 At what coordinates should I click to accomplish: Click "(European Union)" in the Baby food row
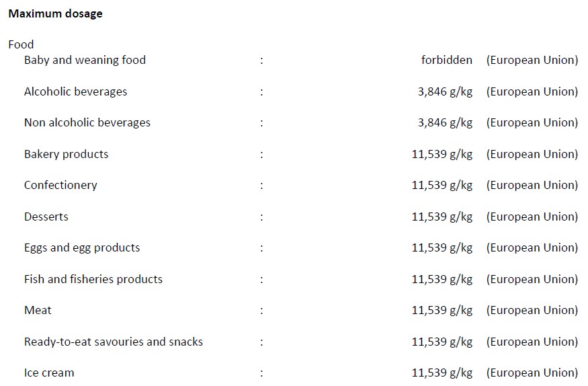532,60
